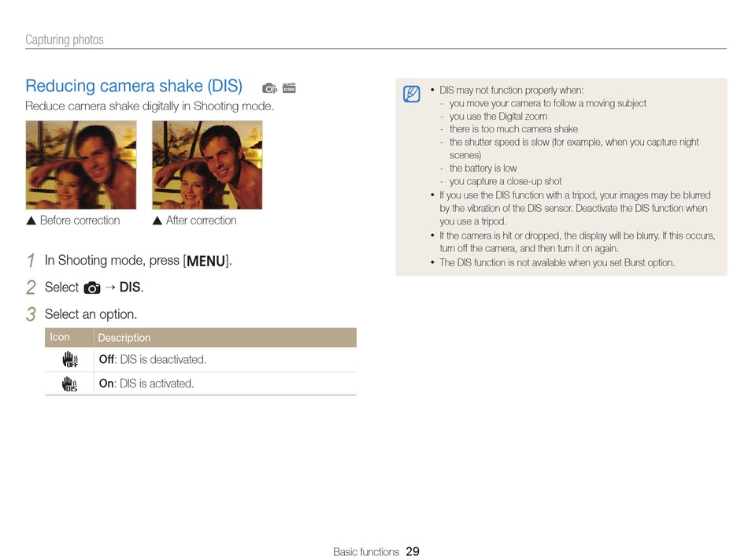Click the 'Before correction' caption
Image resolution: width=748 pixels, height=560 pixels.
click(80, 221)
